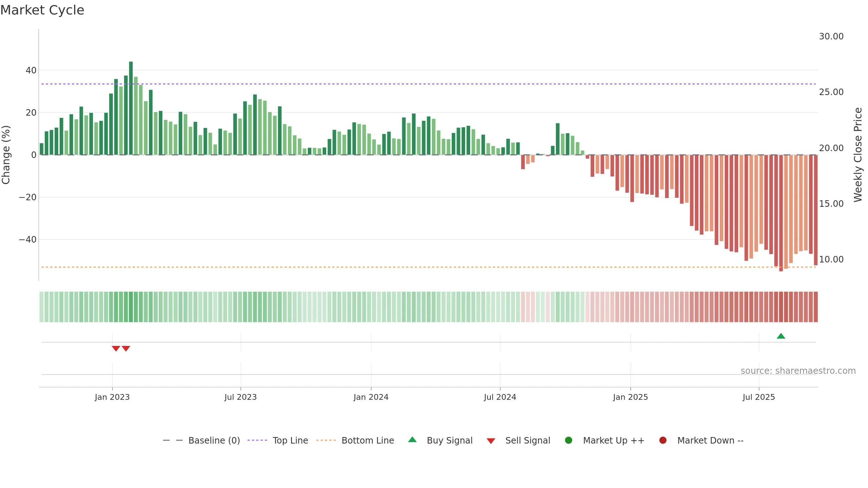Image resolution: width=868 pixels, height=488 pixels.
Task: Click the red triangle icon in the legend
Action: (x=491, y=441)
